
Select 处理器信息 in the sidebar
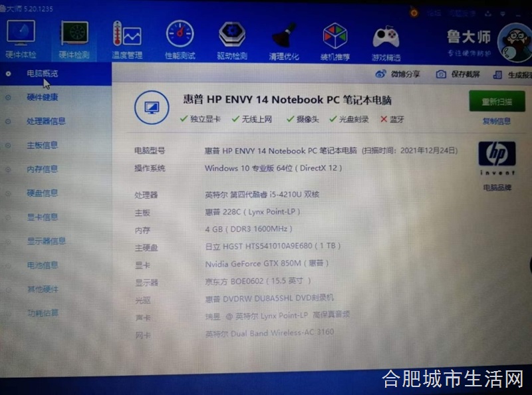point(46,122)
